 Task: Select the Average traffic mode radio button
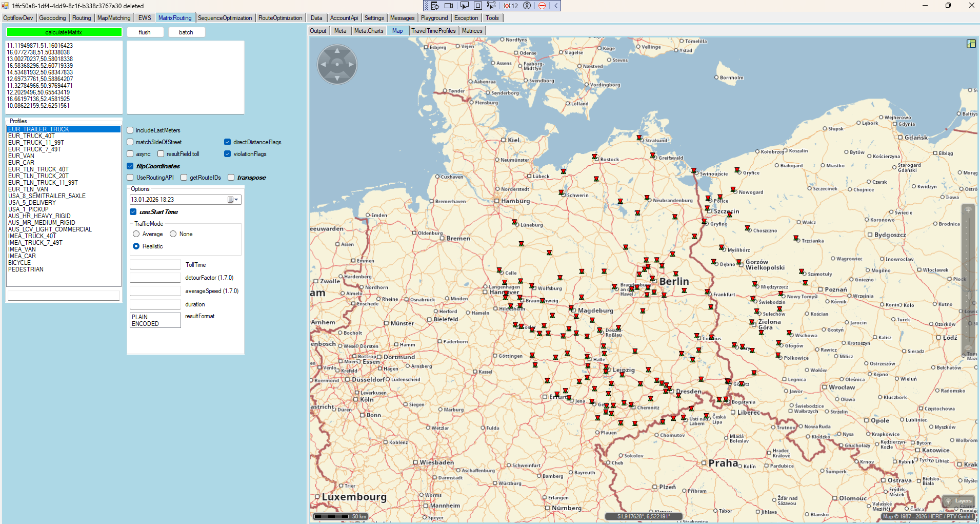(x=136, y=234)
